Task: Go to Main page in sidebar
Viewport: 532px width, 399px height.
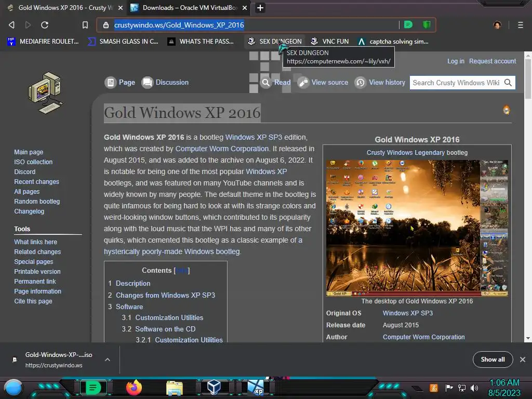Action: [29, 152]
